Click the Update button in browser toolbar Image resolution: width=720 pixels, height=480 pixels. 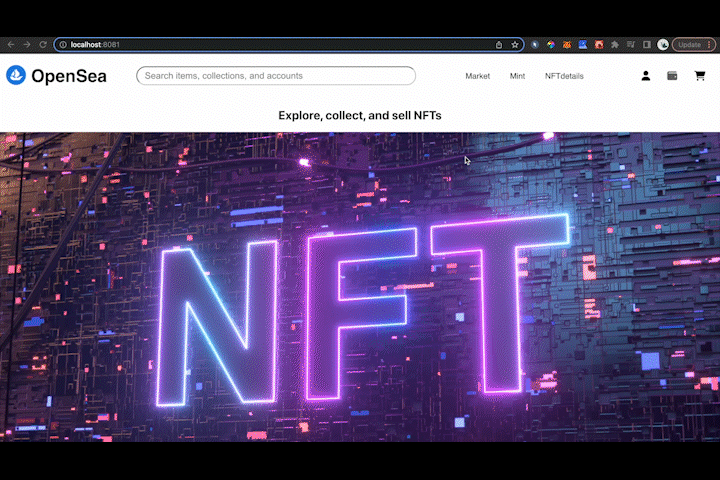[694, 45]
